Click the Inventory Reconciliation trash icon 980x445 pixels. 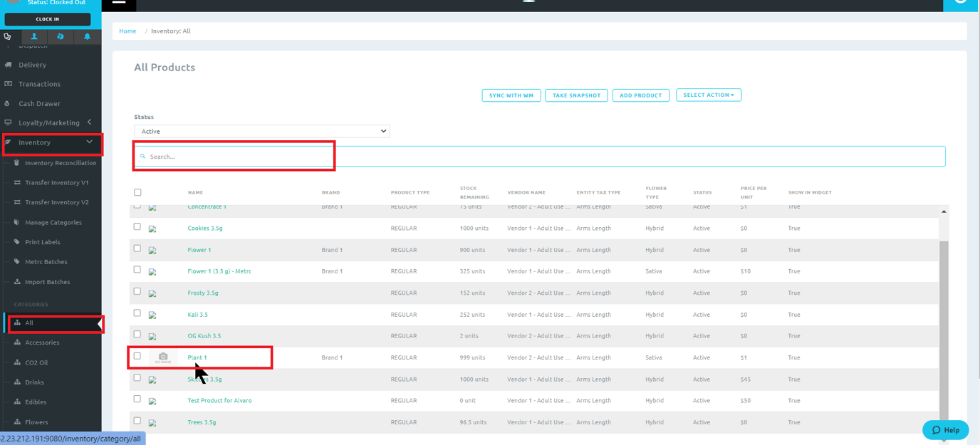coord(15,162)
